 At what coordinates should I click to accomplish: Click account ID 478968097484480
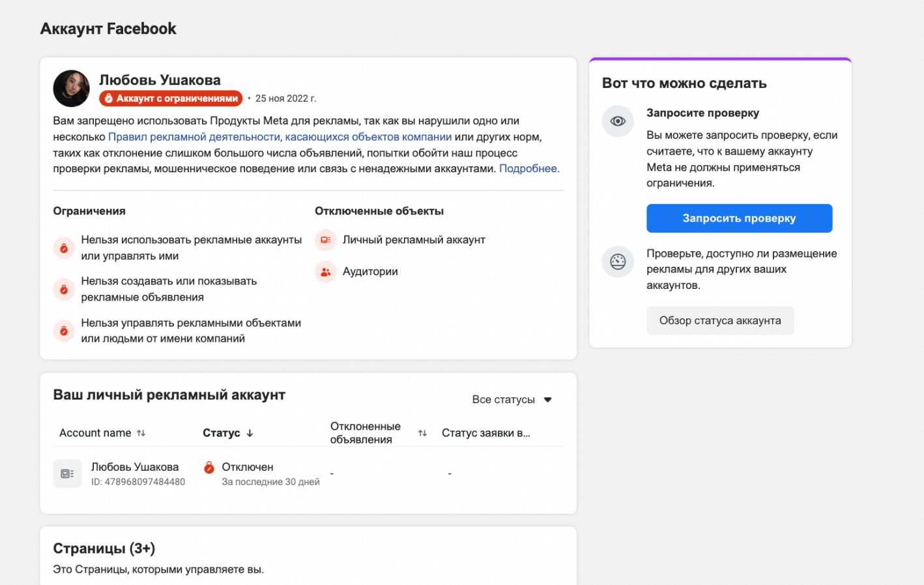(138, 482)
